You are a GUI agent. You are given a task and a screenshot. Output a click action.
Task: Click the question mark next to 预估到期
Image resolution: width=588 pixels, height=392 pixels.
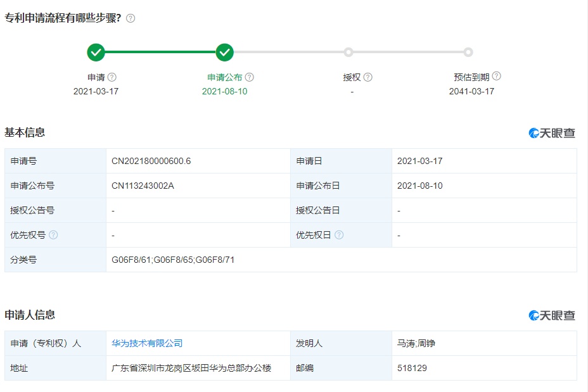(x=497, y=77)
